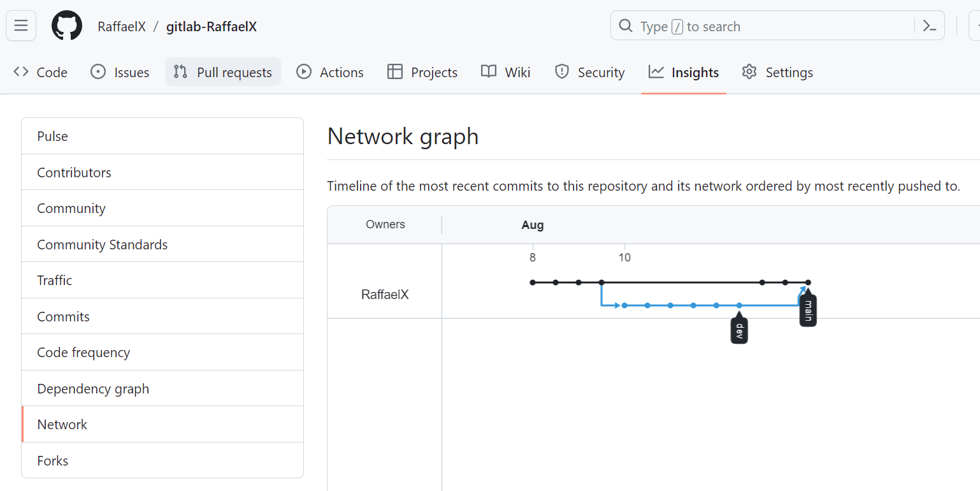Select commit where dev branches off main
The image size is (980, 491).
602,282
